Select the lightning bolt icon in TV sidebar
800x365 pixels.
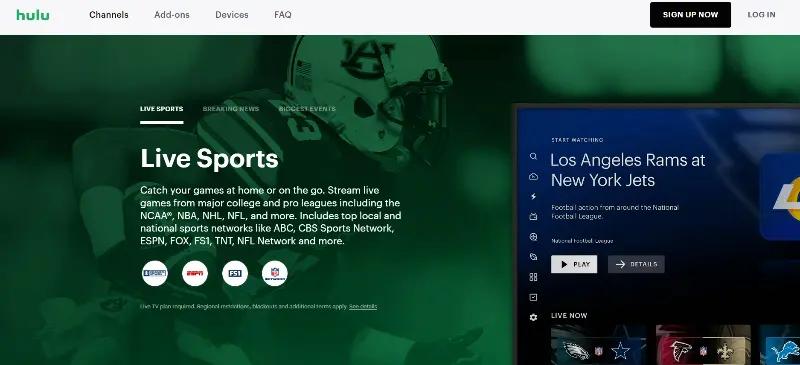tap(533, 197)
